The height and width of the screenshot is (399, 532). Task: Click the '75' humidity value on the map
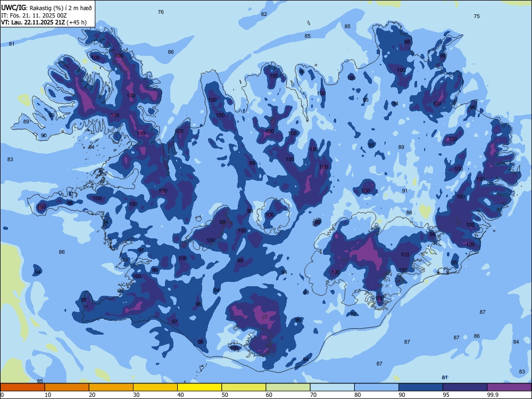pos(477,16)
